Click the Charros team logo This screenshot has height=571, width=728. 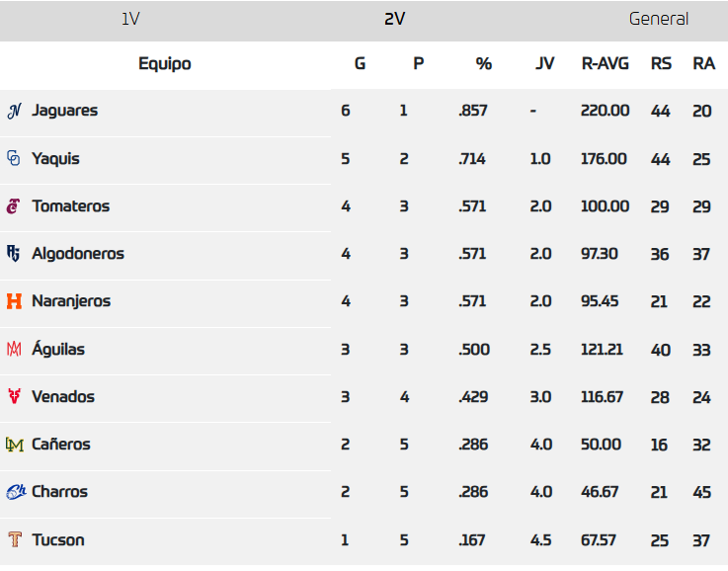[x=15, y=492]
